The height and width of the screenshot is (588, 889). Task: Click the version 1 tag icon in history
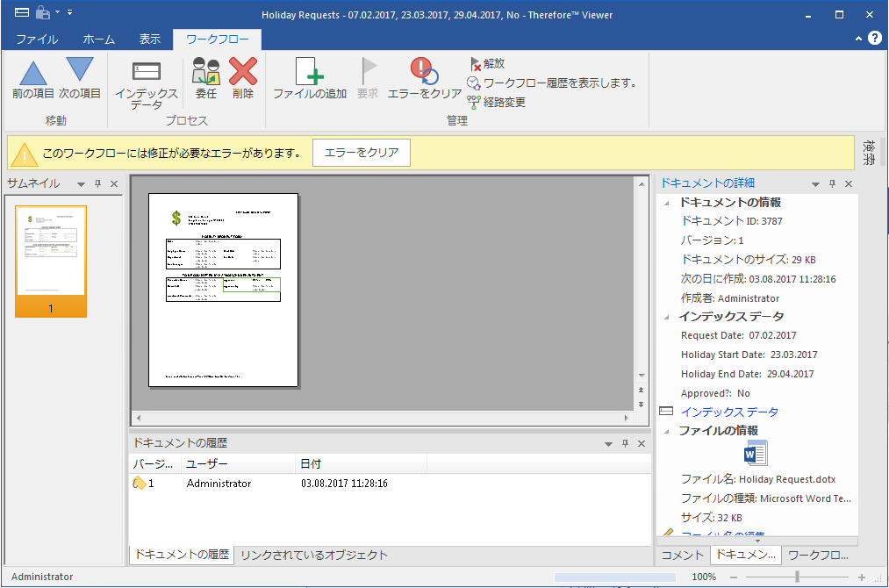[x=139, y=483]
